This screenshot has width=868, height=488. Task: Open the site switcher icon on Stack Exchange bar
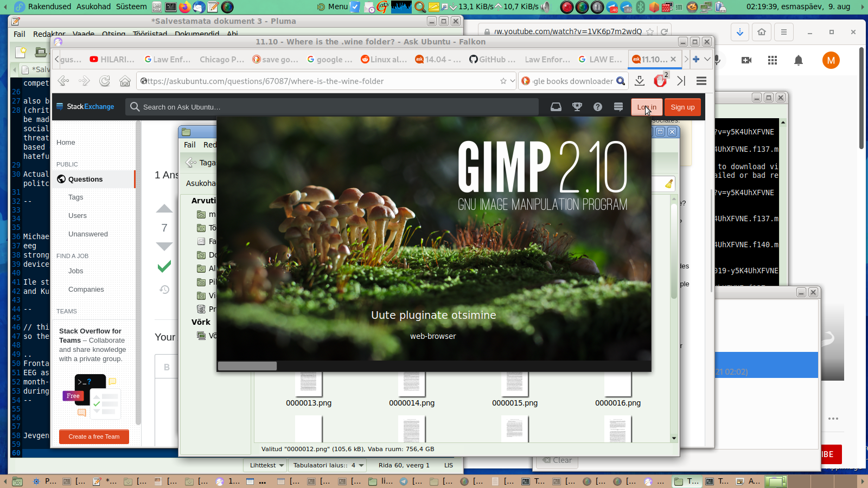click(618, 107)
